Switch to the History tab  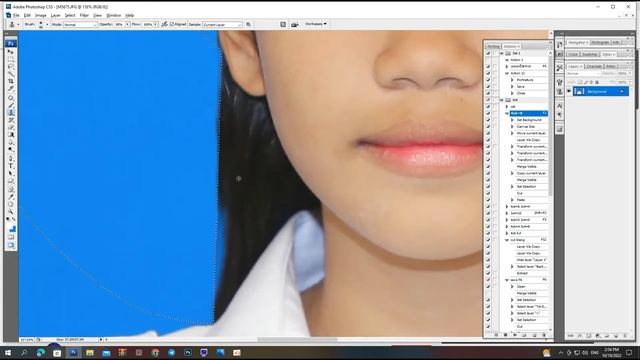(x=493, y=46)
